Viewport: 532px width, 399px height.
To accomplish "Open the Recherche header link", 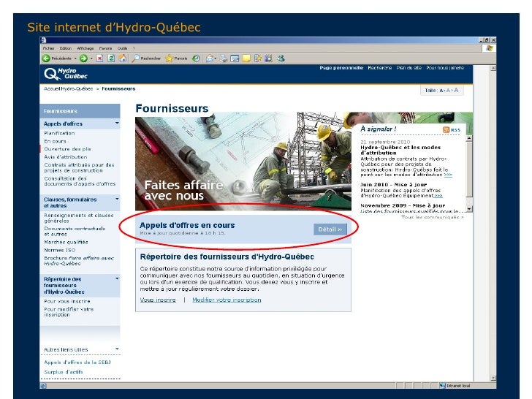I will point(380,68).
